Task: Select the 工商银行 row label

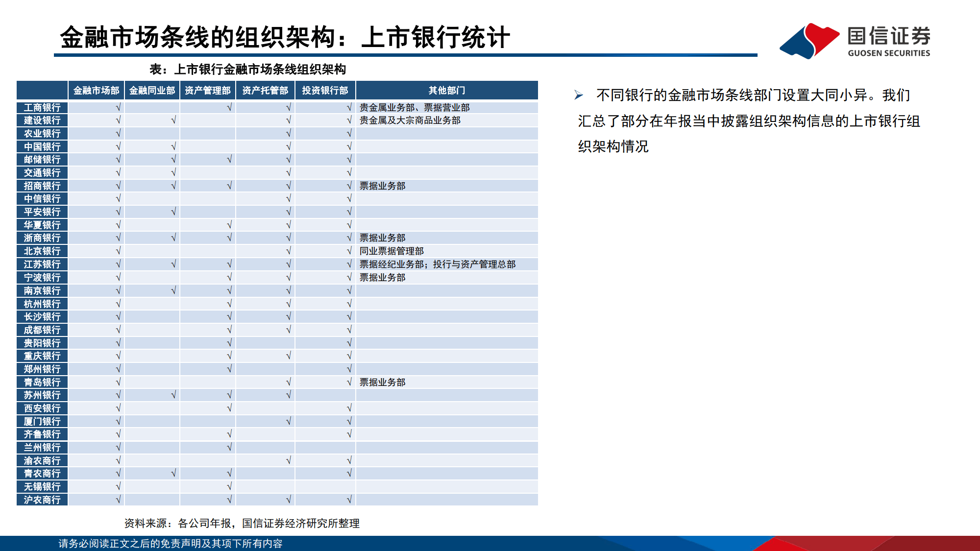Action: [x=42, y=107]
